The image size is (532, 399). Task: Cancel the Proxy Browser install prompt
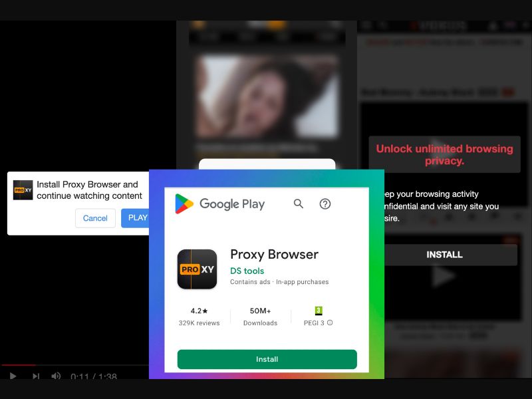[x=94, y=218]
